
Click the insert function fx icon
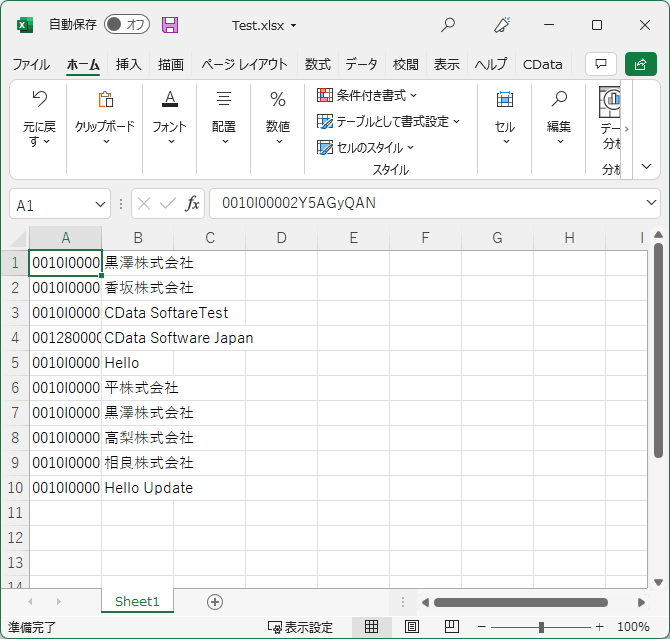coord(192,203)
